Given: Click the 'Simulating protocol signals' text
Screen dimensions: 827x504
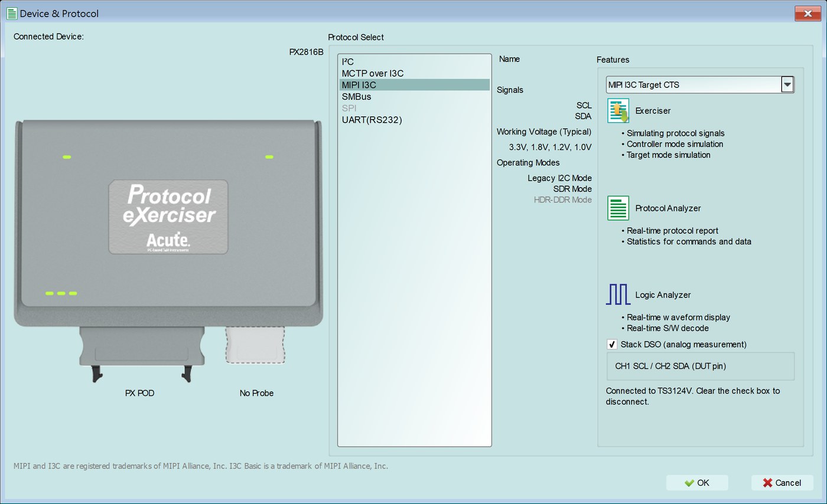Looking at the screenshot, I should pyautogui.click(x=676, y=133).
